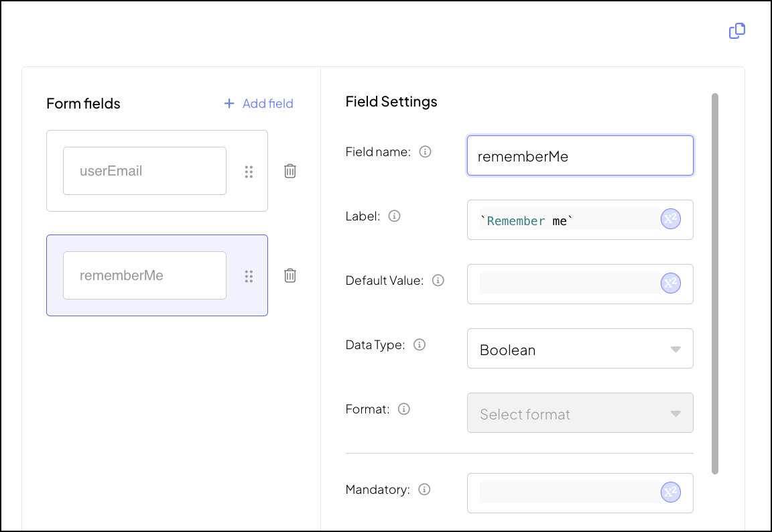Click the info icon beside Data Type
The image size is (772, 532).
pos(420,345)
